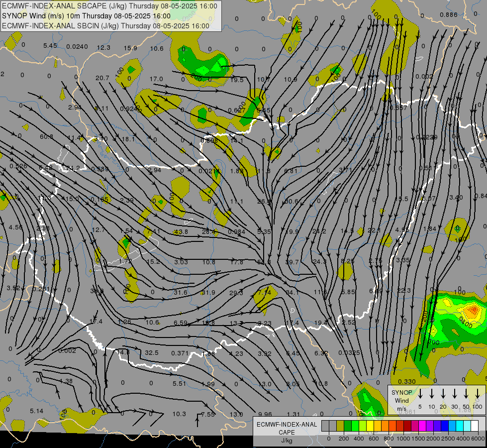Choose the pure blue swatch left of 2500
The image size is (487, 448).
click(444, 426)
